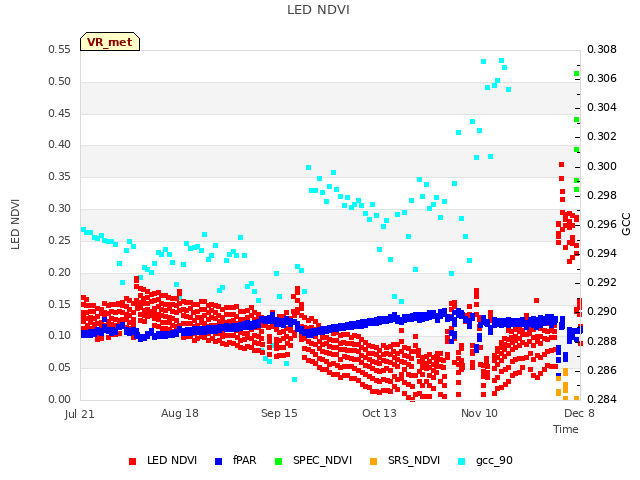The height and width of the screenshot is (480, 640).
Task: Click the cyan gcc_90 legend swatch
Action: [462, 461]
